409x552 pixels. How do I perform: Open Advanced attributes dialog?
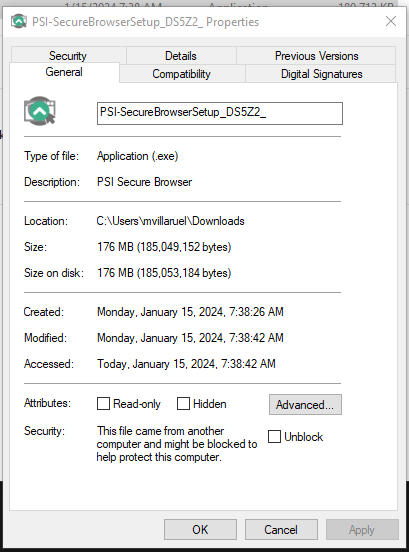305,404
